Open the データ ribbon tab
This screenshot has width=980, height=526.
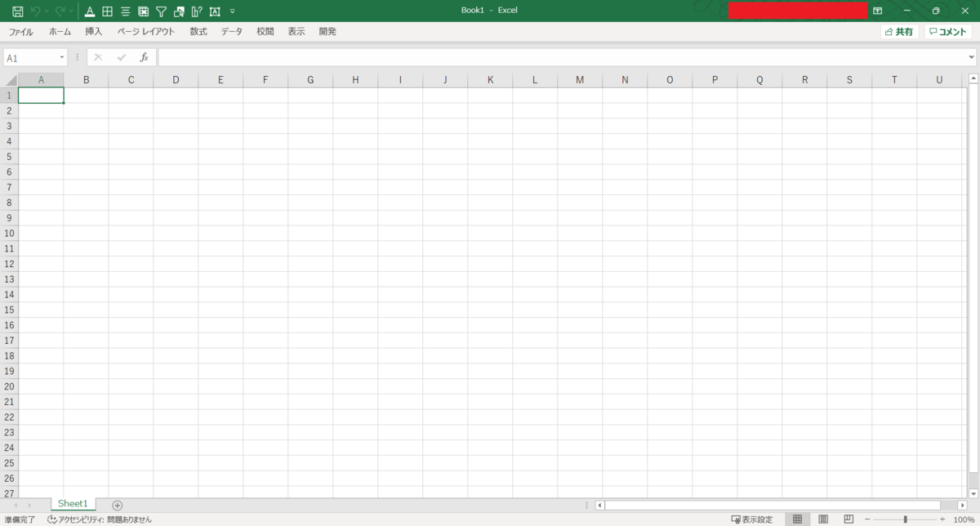point(231,31)
